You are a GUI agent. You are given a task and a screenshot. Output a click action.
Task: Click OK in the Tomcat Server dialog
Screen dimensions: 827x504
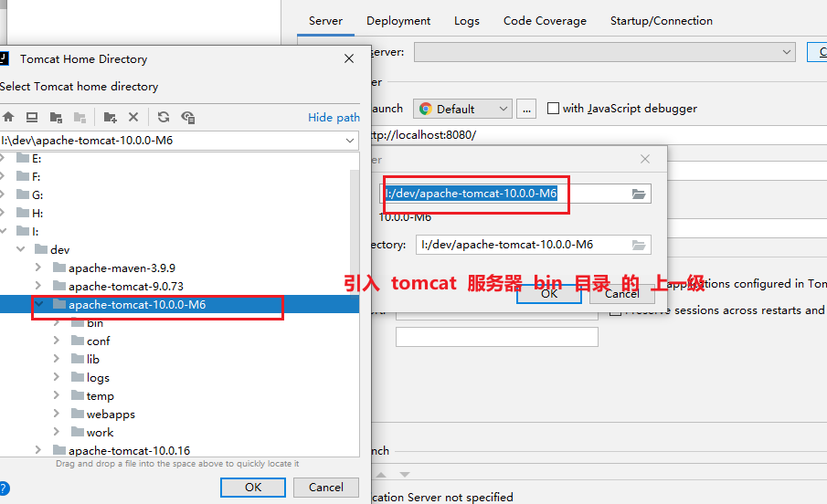tap(549, 294)
